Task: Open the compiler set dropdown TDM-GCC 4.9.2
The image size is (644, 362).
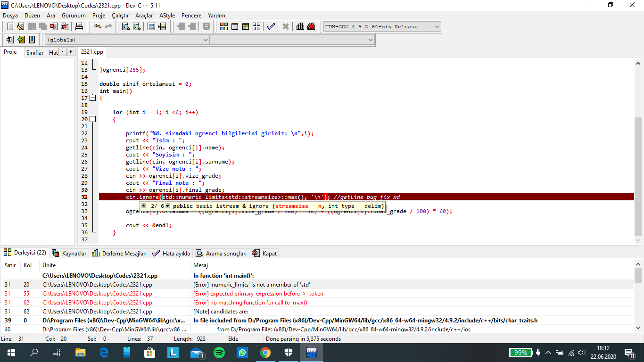Action: coord(382,27)
